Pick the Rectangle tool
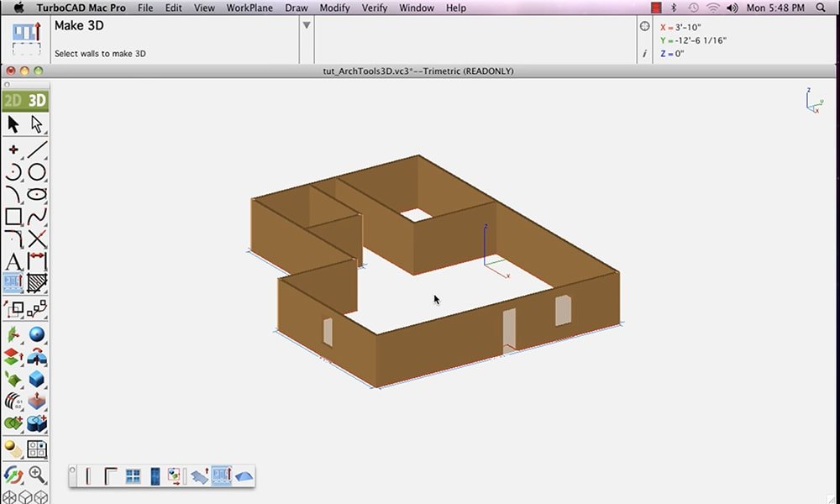The width and height of the screenshot is (840, 504). pyautogui.click(x=13, y=218)
